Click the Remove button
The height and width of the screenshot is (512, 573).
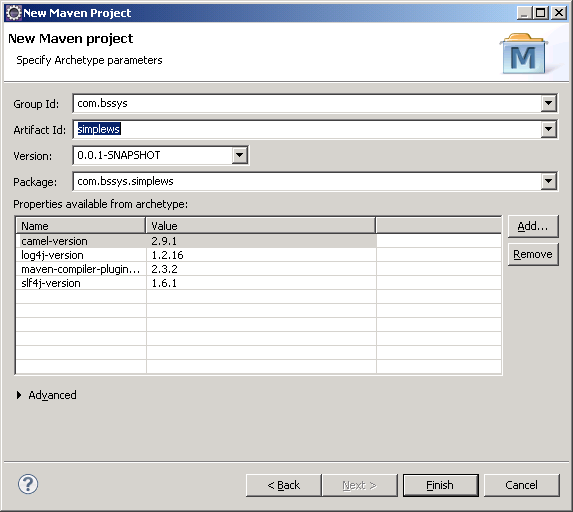(533, 254)
